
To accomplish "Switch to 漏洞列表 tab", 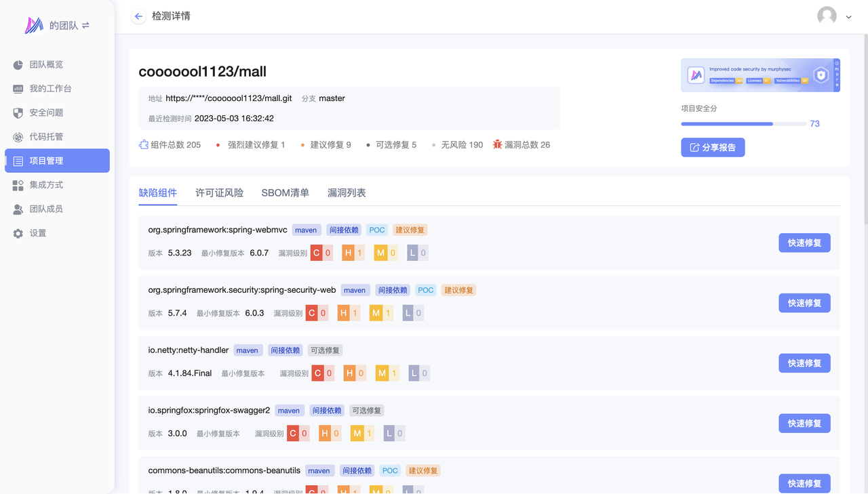I will [347, 193].
